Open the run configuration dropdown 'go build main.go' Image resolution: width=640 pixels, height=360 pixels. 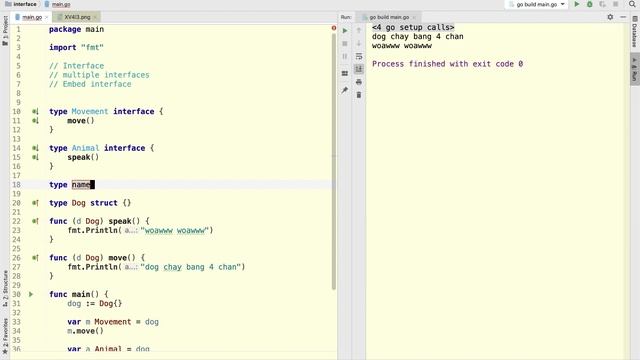click(x=536, y=4)
